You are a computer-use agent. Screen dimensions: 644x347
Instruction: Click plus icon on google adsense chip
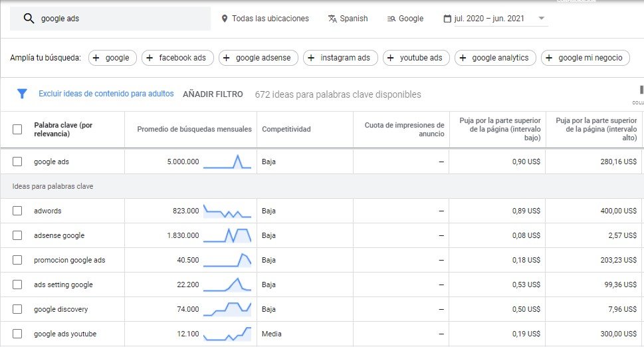(x=227, y=58)
